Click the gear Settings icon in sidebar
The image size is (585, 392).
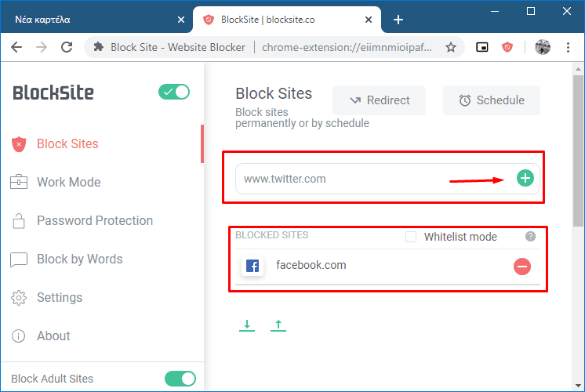[x=19, y=298]
